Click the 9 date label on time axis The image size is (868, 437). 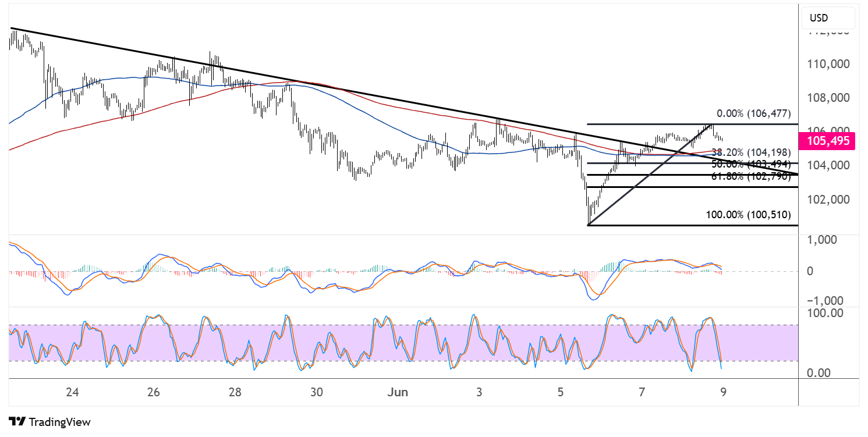coord(723,392)
